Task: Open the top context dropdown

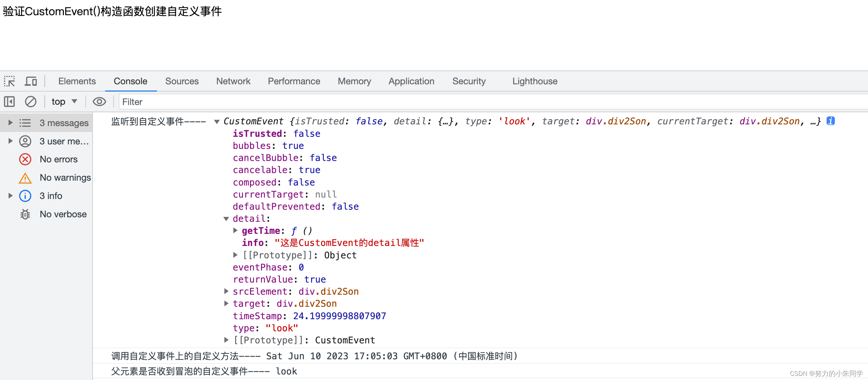Action: click(x=64, y=102)
